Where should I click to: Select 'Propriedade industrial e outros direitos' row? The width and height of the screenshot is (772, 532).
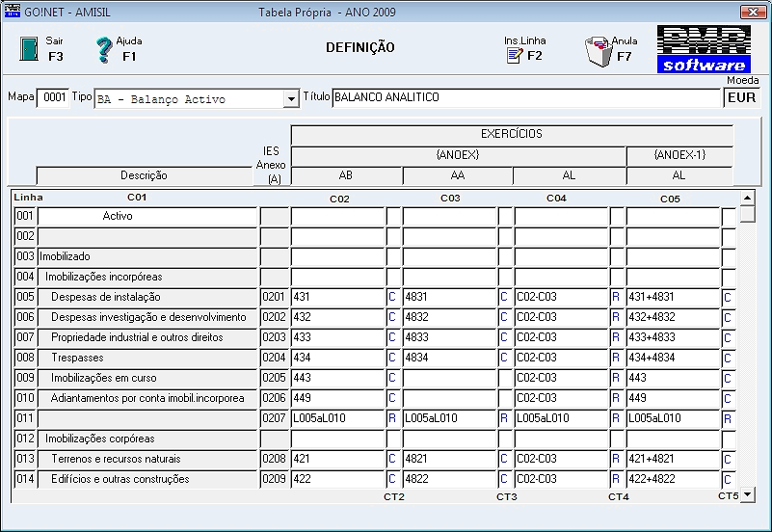click(147, 337)
